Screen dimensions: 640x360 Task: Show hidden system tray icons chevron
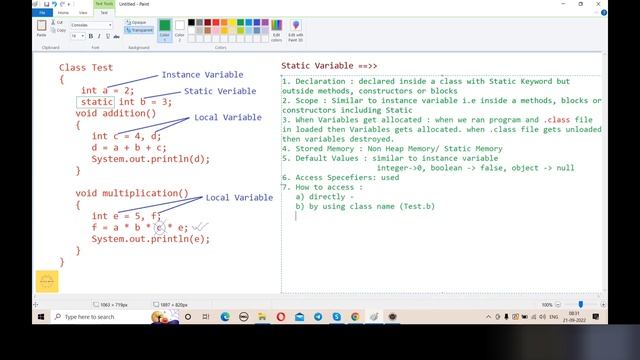(488, 317)
